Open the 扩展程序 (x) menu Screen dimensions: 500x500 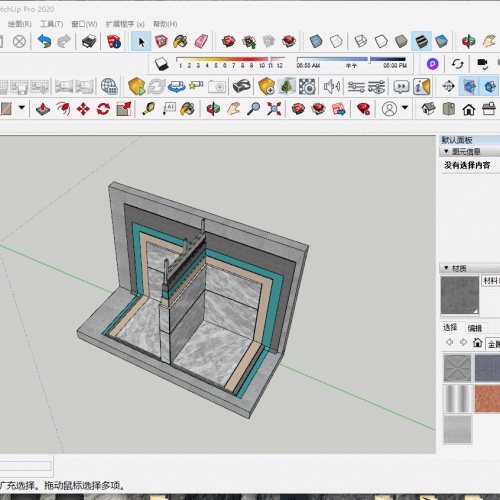coord(125,24)
